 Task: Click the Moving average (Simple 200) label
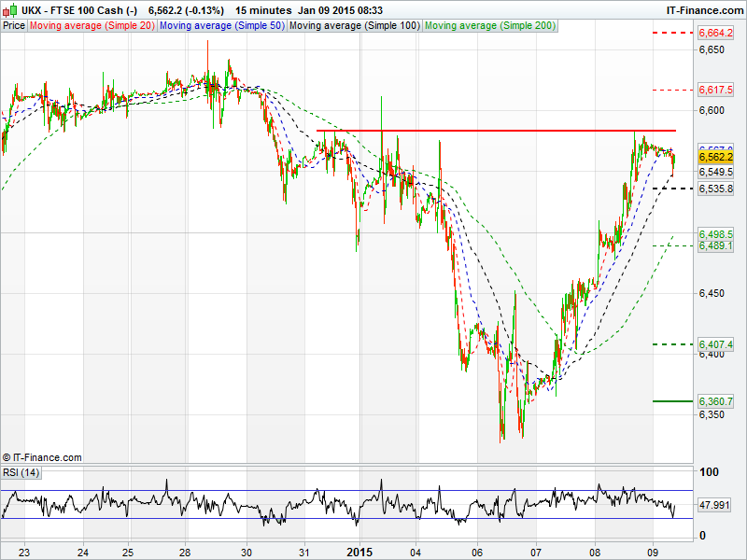tap(489, 26)
